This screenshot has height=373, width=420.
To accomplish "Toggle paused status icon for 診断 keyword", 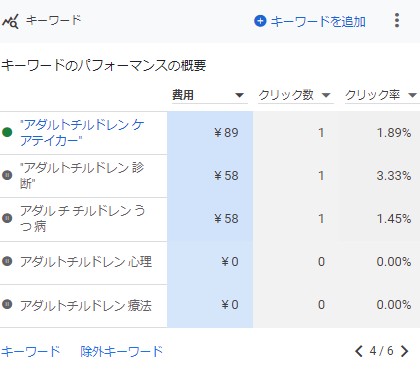I will 7,175.
